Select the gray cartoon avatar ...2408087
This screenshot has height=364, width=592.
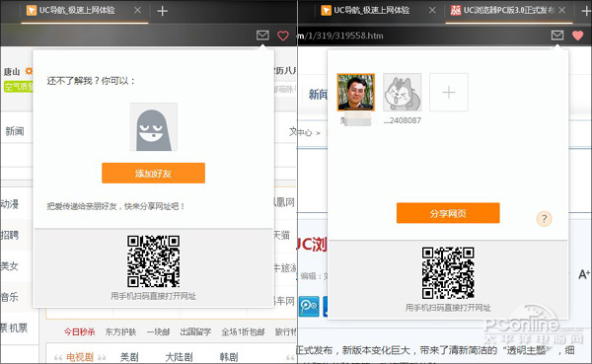[403, 92]
